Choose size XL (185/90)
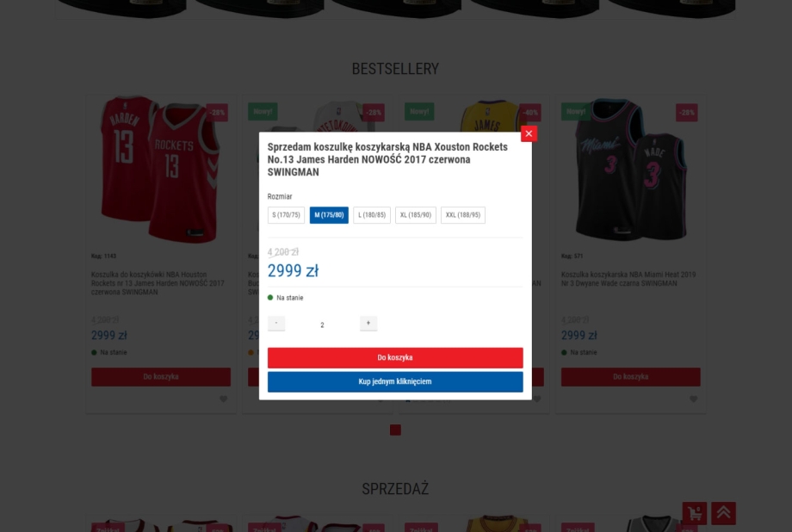Image resolution: width=792 pixels, height=532 pixels. [415, 214]
